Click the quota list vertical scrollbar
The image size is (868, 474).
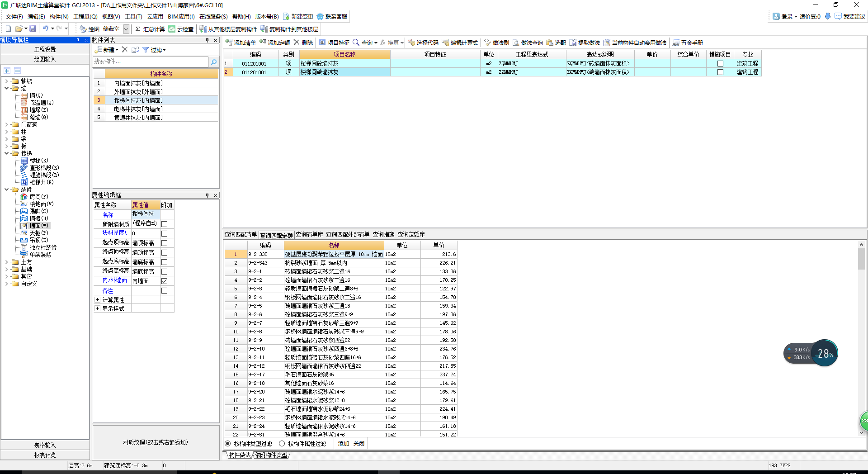861,339
